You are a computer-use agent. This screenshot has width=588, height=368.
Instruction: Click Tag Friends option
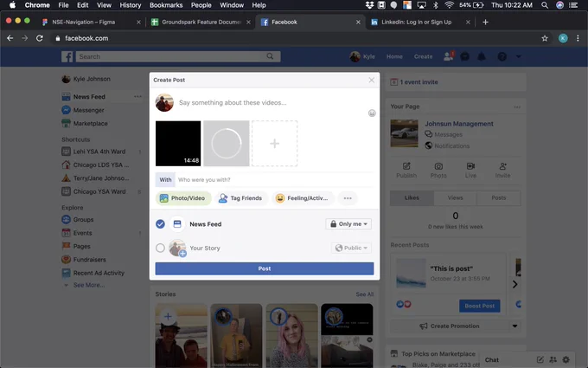pyautogui.click(x=240, y=198)
